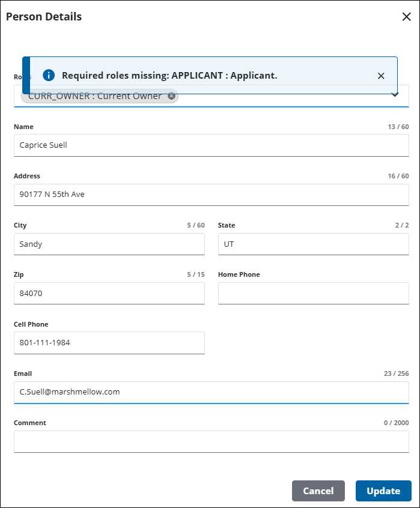The width and height of the screenshot is (420, 508).
Task: Click the info icon in the alert banner
Action: (x=49, y=75)
